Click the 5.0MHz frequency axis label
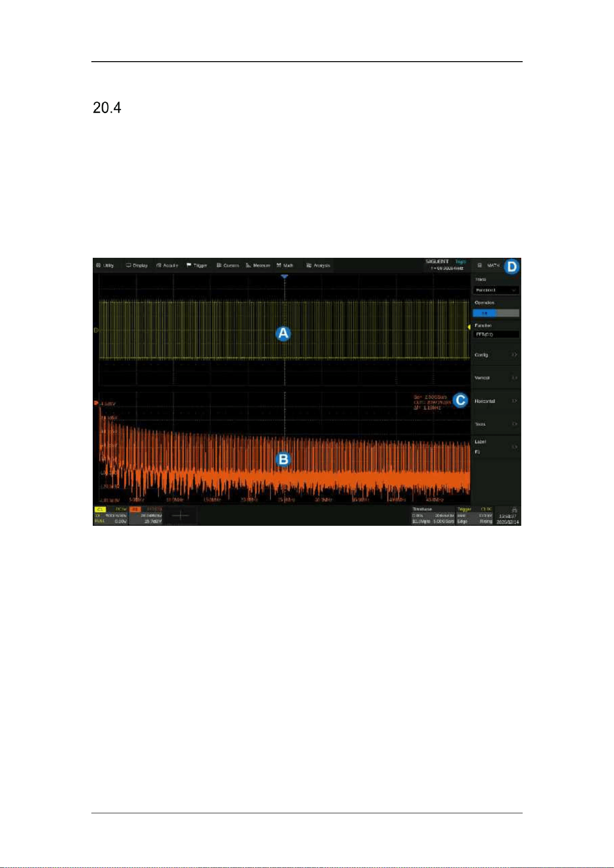 tap(137, 500)
